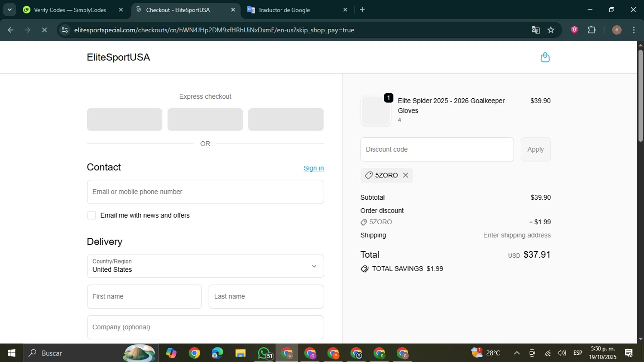View site information icon in address bar
This screenshot has height=362, width=644.
pos(65,30)
